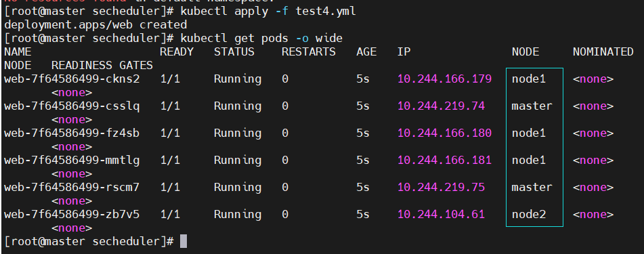Click the pod name web-7f64586499-mmtlg
The image size is (644, 254).
coord(72,161)
